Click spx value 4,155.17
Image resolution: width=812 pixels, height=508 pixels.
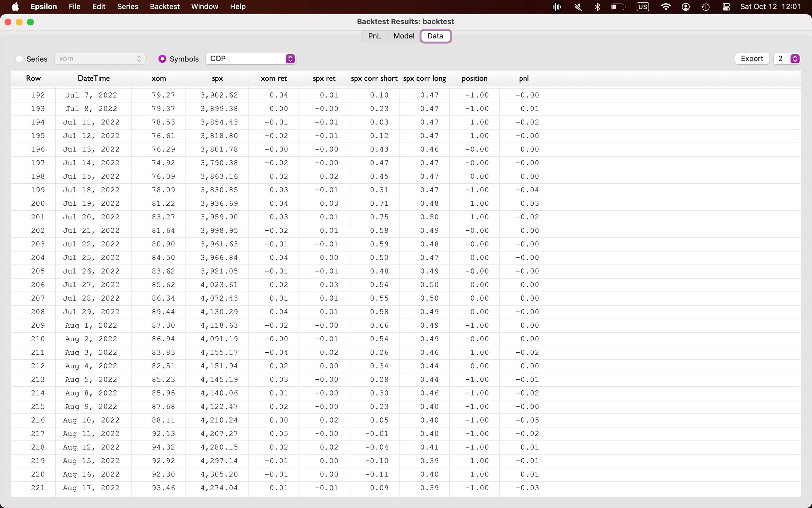tap(219, 352)
